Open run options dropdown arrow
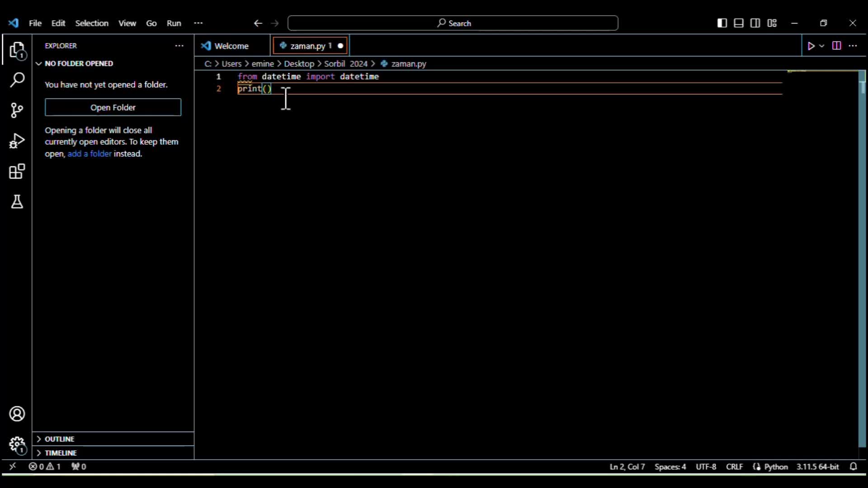 (822, 46)
